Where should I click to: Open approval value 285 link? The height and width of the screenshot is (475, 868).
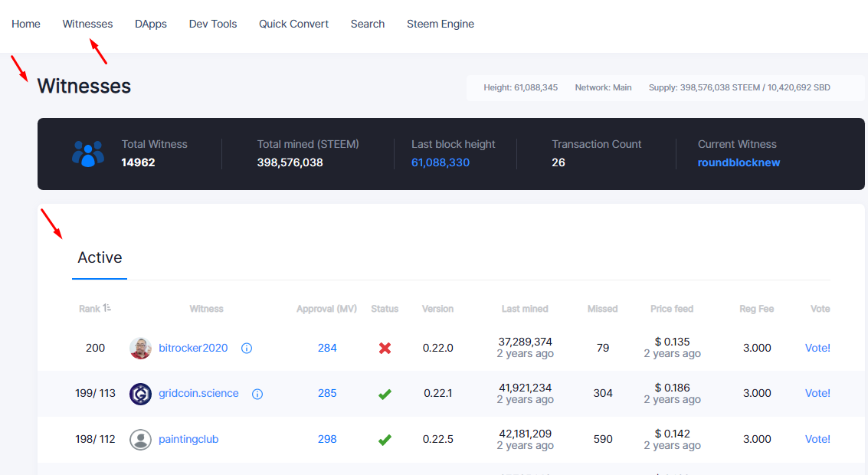[x=327, y=393]
